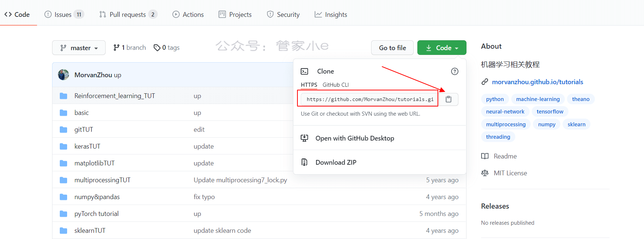Select the HTTPS clone tab

click(309, 85)
